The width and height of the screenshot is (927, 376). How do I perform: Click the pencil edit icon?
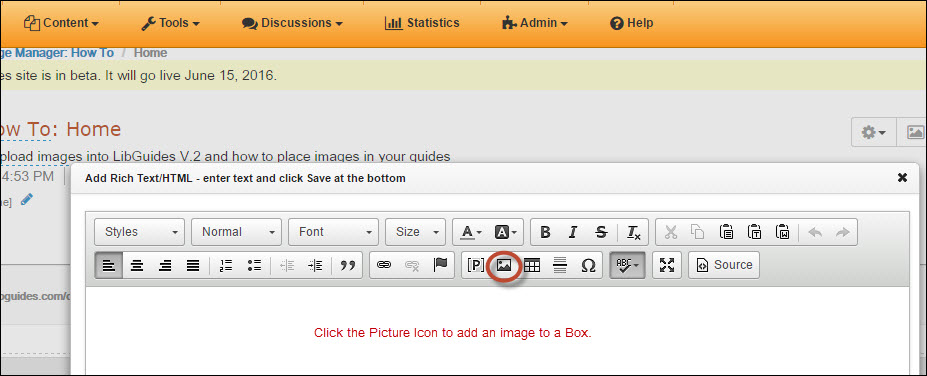27,200
